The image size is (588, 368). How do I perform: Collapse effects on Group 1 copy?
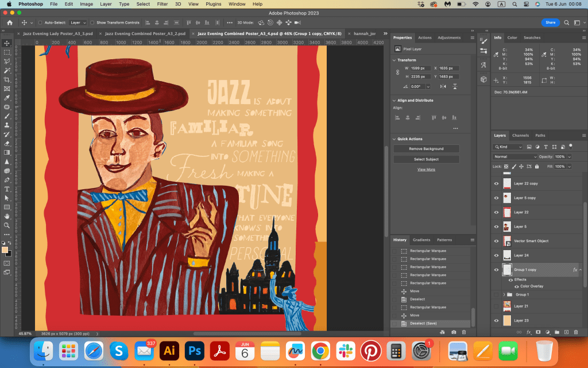point(580,270)
